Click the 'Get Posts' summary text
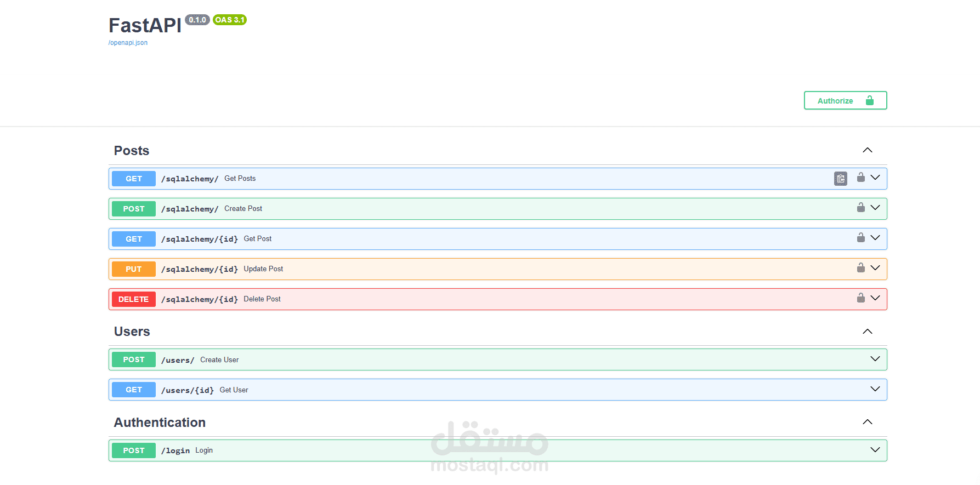The width and height of the screenshot is (980, 485). [240, 179]
